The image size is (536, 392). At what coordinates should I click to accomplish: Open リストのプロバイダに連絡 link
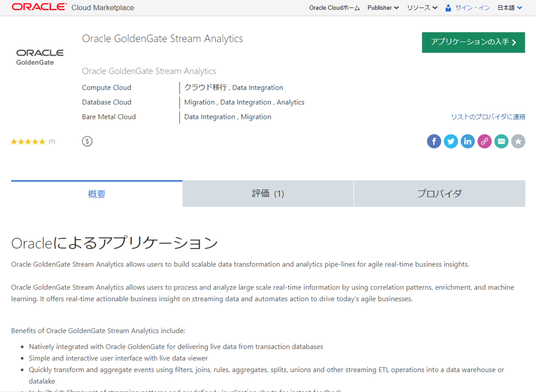click(x=488, y=117)
